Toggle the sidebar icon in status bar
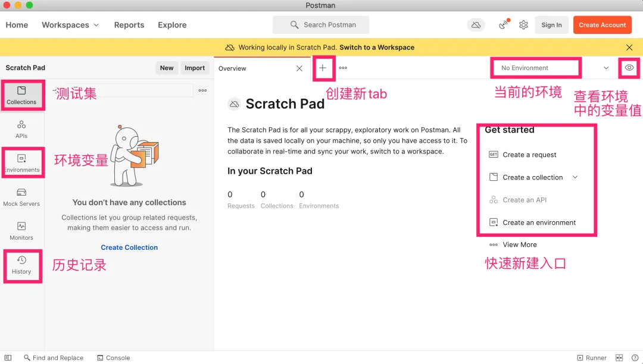This screenshot has height=364, width=643. coord(8,357)
